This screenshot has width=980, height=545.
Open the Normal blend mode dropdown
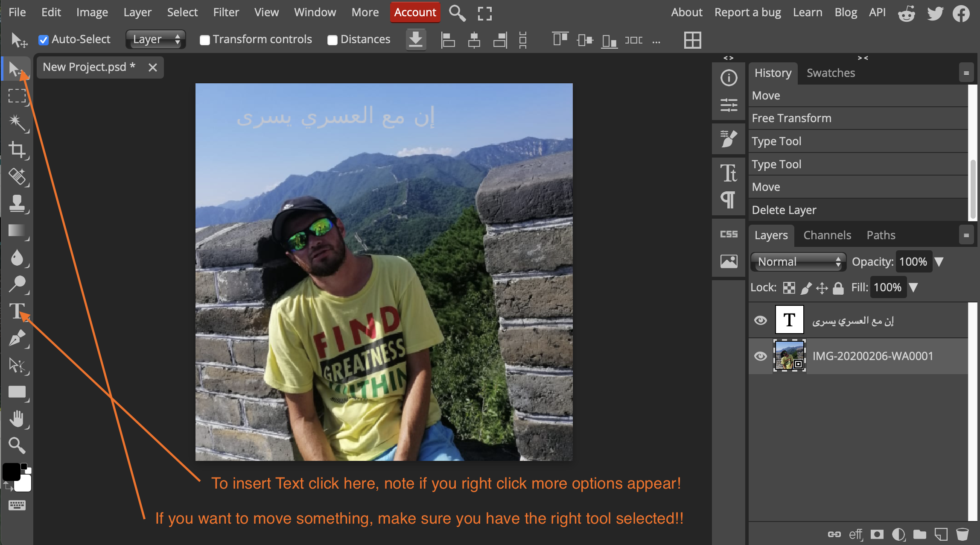[x=798, y=261]
